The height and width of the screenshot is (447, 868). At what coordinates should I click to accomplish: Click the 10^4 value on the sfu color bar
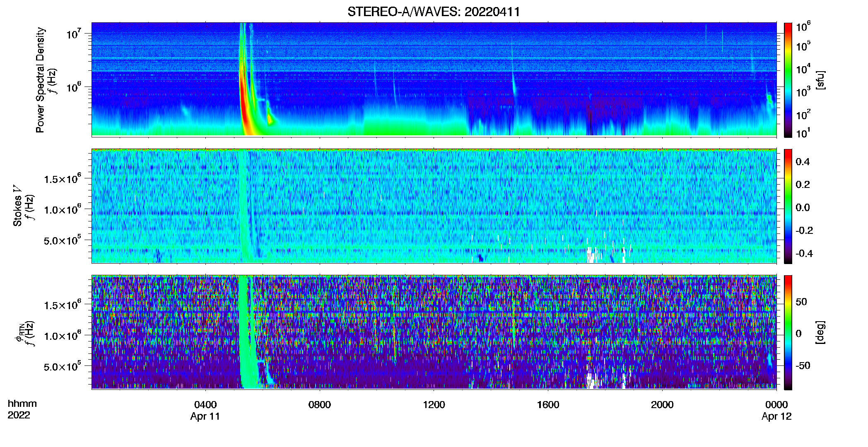[x=803, y=69]
